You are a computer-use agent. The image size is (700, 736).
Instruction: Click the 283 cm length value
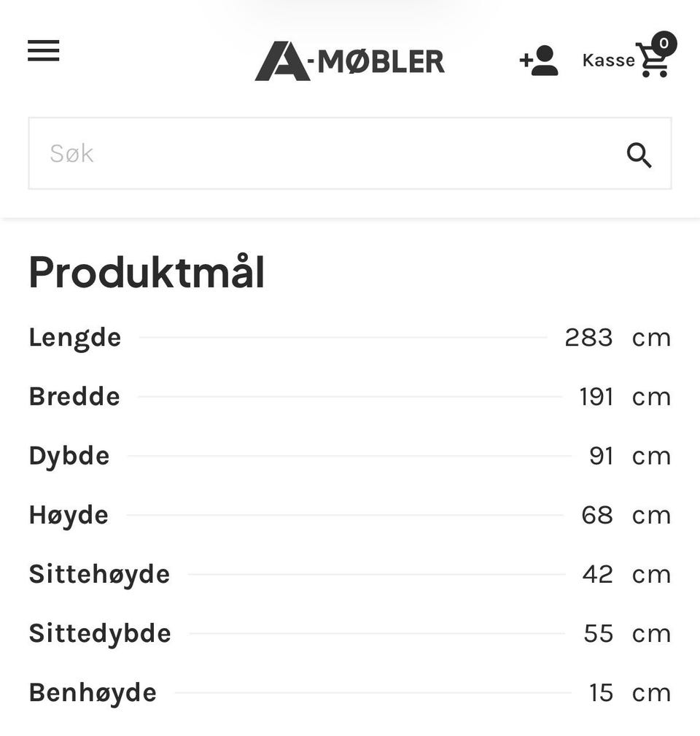tap(617, 338)
